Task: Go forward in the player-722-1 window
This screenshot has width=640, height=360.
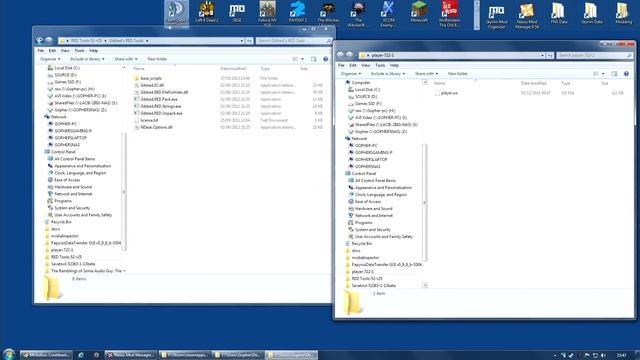Action: pos(349,55)
